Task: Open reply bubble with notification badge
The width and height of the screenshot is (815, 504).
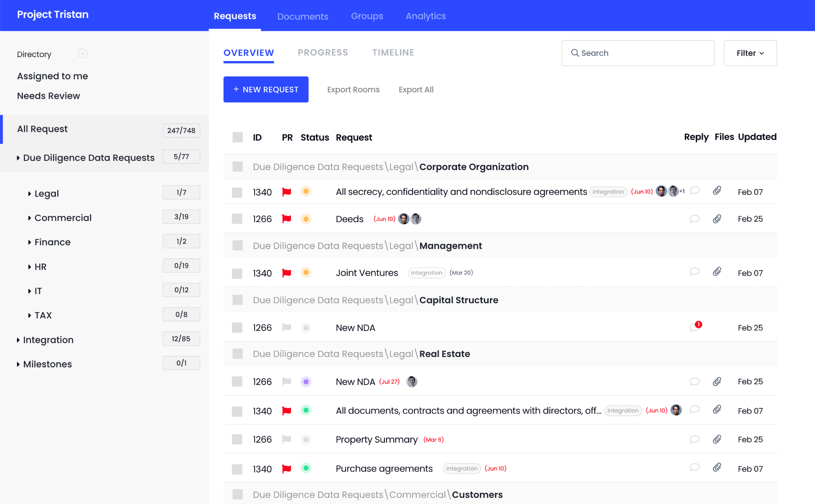Action: 695,327
